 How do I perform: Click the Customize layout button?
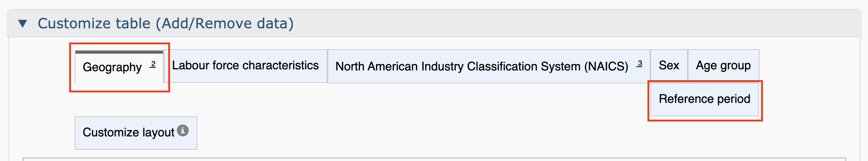click(x=136, y=133)
